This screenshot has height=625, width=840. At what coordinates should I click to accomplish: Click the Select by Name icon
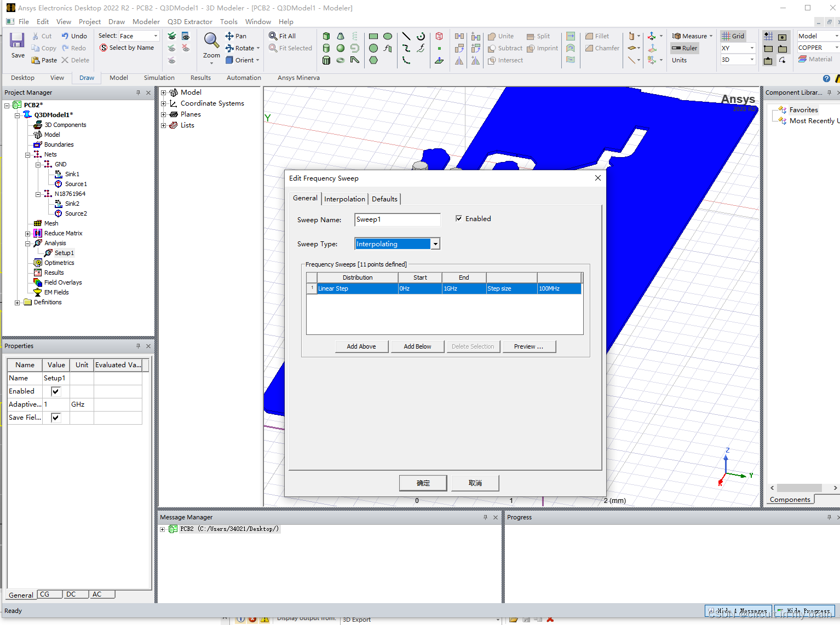tap(103, 48)
